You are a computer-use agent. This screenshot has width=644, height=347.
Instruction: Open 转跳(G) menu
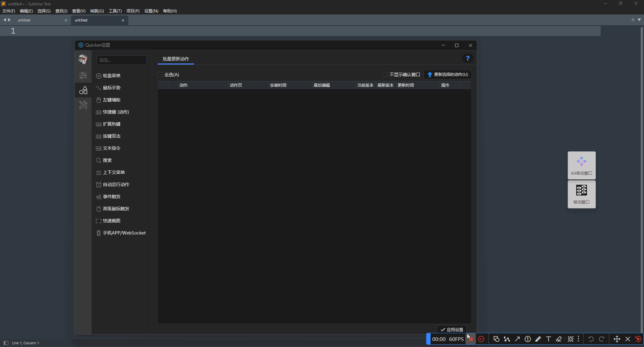(x=97, y=11)
